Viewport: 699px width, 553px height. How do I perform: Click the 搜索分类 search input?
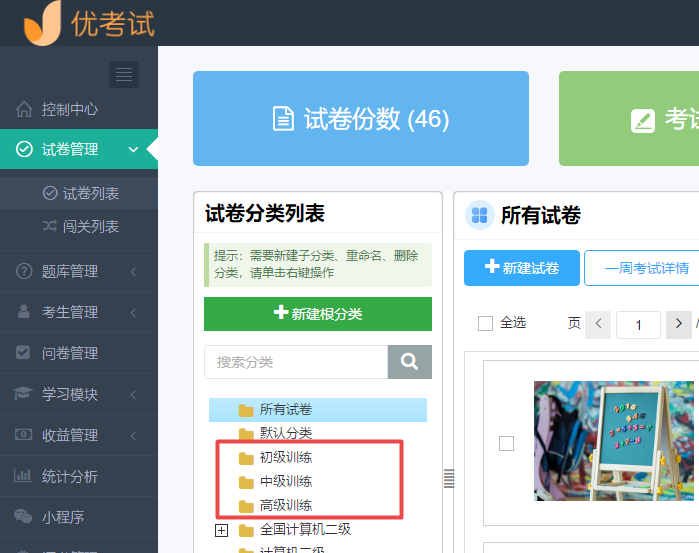[x=296, y=362]
